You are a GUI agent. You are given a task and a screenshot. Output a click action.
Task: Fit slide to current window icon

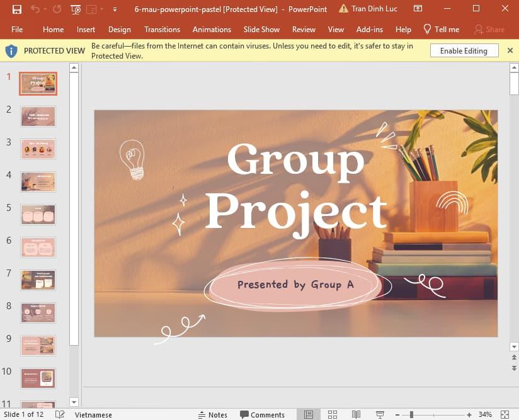(x=505, y=414)
